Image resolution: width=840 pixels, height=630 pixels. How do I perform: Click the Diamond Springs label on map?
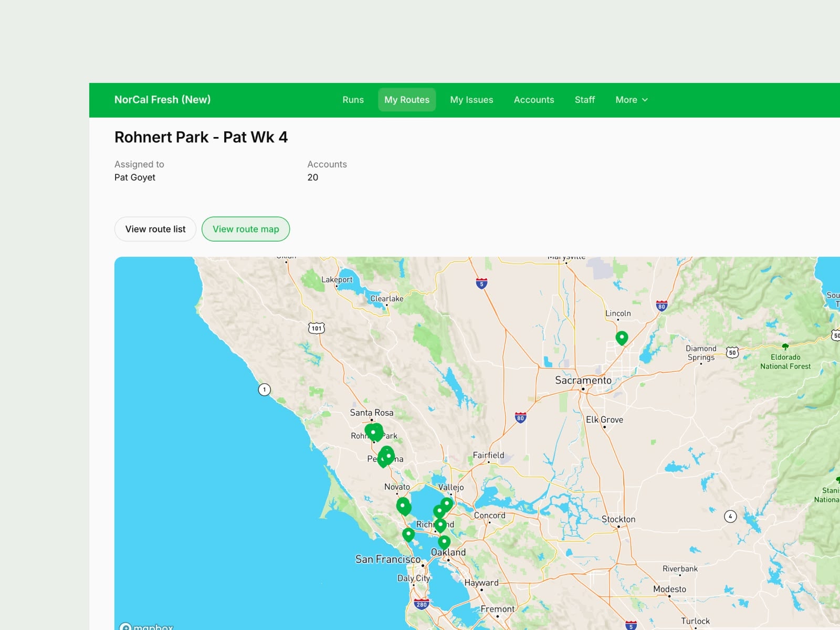point(701,353)
